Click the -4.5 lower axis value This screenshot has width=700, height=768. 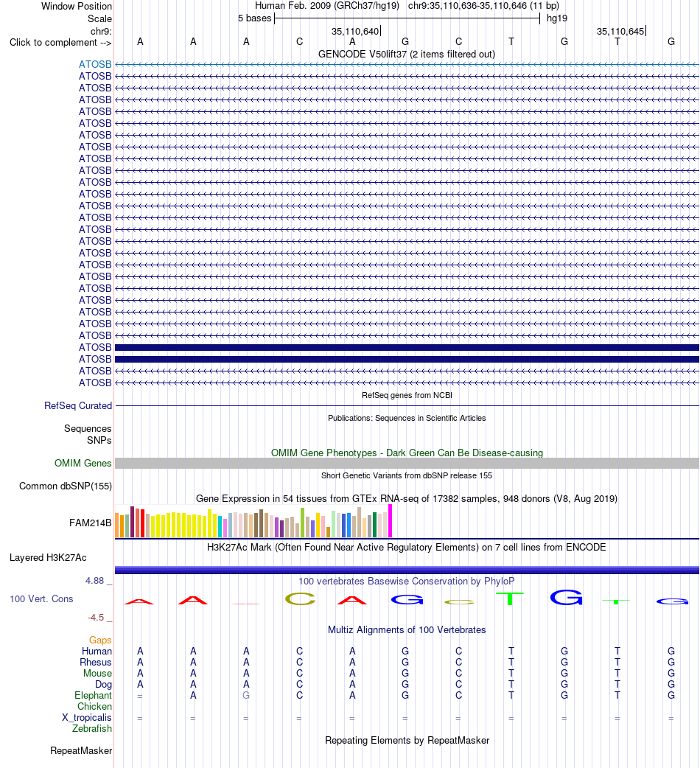click(x=96, y=617)
